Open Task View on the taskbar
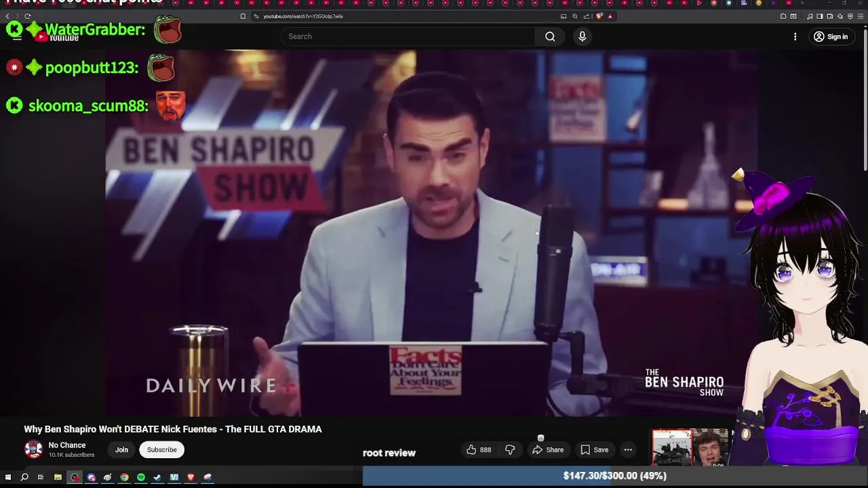This screenshot has width=868, height=488. tap(41, 477)
